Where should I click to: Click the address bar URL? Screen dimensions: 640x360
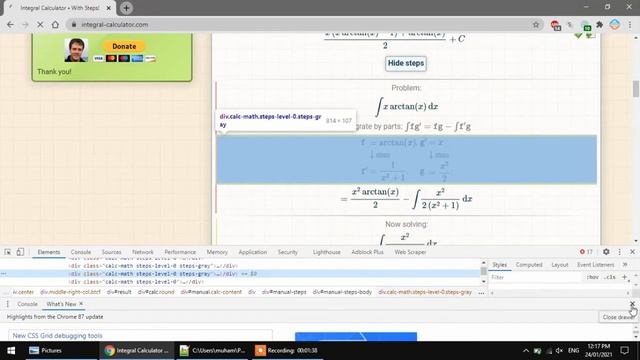(115, 24)
